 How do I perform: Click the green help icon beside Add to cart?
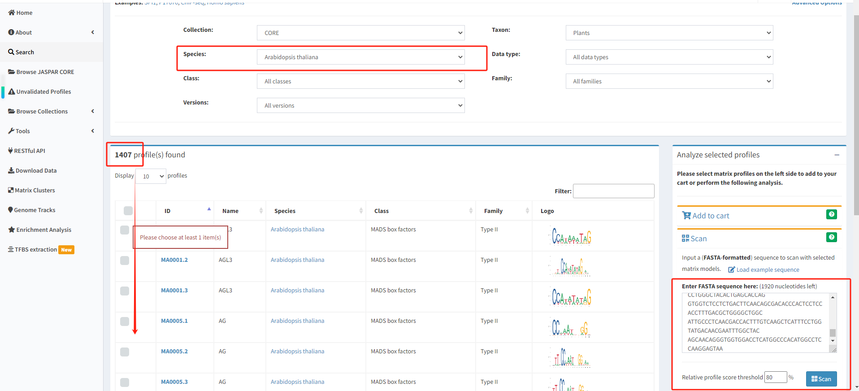[x=832, y=215]
